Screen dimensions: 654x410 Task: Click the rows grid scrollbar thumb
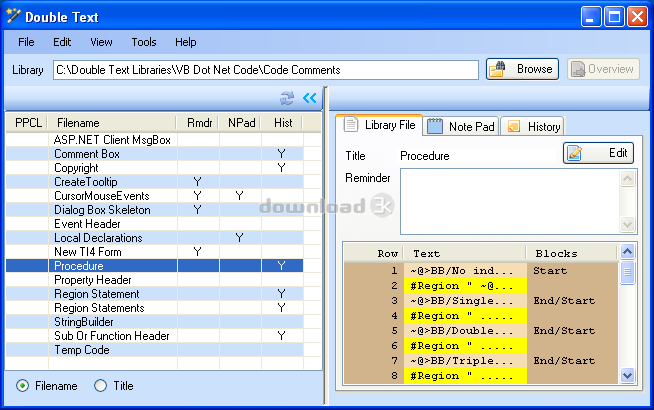click(x=627, y=272)
